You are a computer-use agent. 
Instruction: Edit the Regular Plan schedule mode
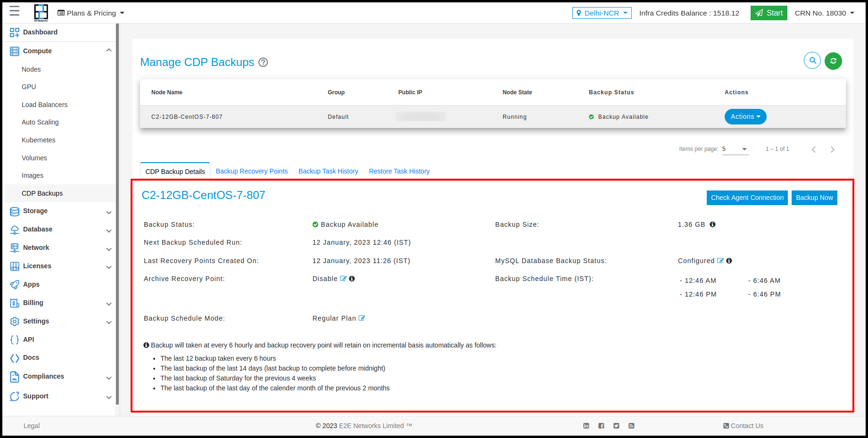point(362,318)
